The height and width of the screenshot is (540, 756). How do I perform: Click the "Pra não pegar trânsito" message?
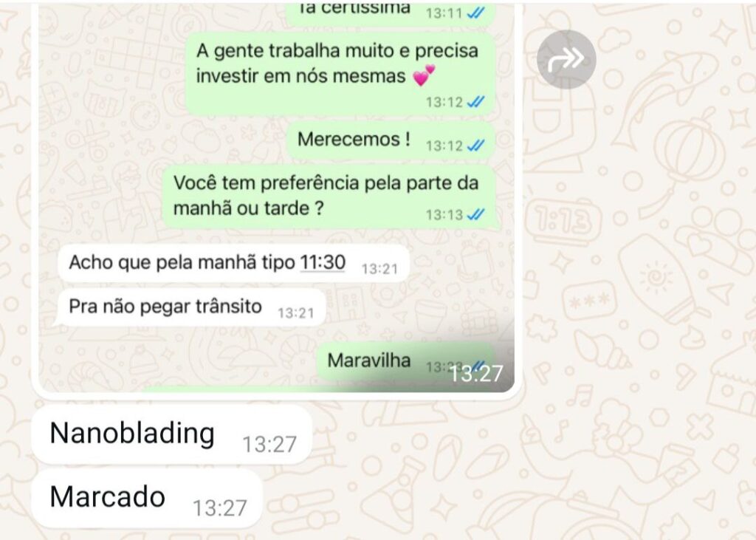(x=191, y=307)
